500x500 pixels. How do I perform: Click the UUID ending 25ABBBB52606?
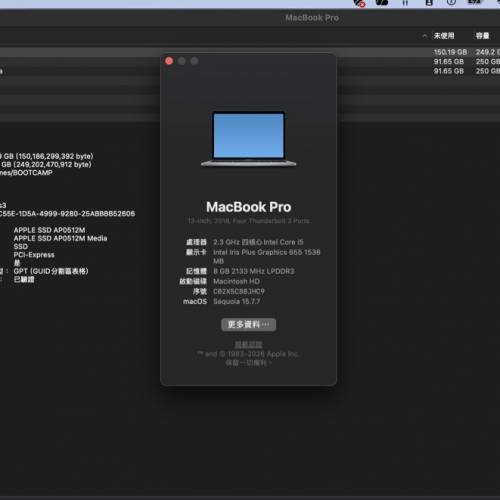67,213
